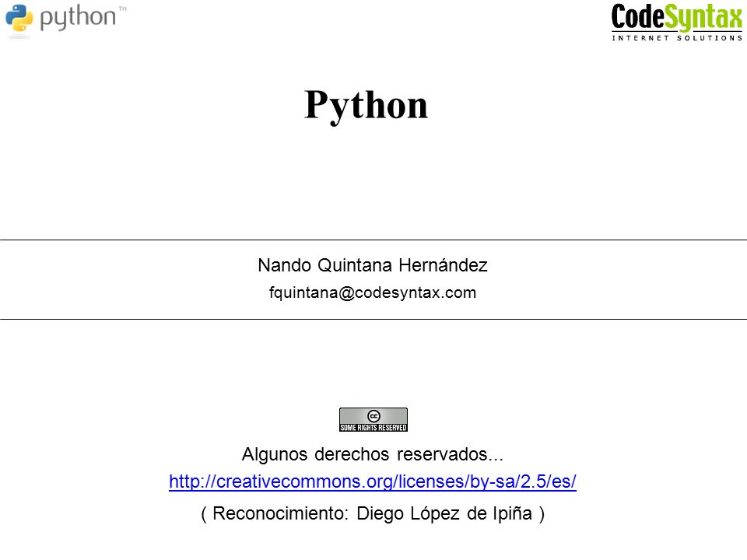Click the horizontal line above the author name
Image resolution: width=747 pixels, height=560 pixels.
click(x=373, y=240)
